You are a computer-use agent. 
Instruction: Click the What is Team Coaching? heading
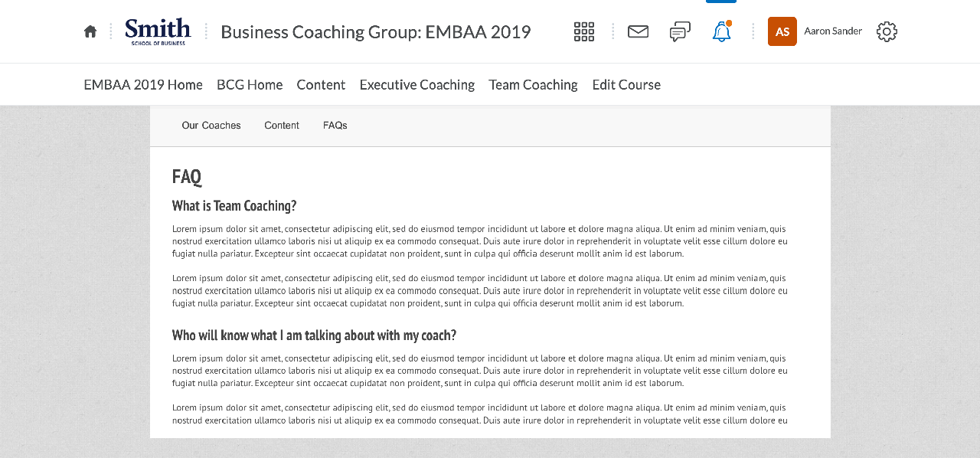click(x=234, y=205)
